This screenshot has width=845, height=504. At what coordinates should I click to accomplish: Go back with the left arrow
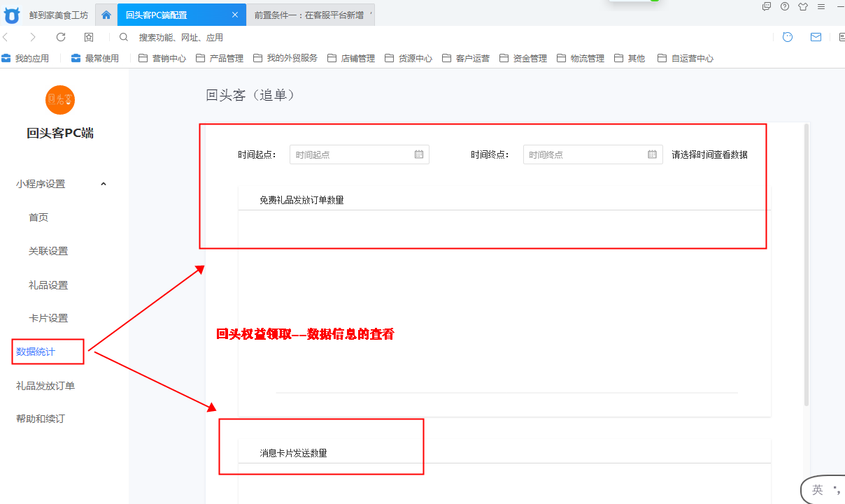point(6,37)
